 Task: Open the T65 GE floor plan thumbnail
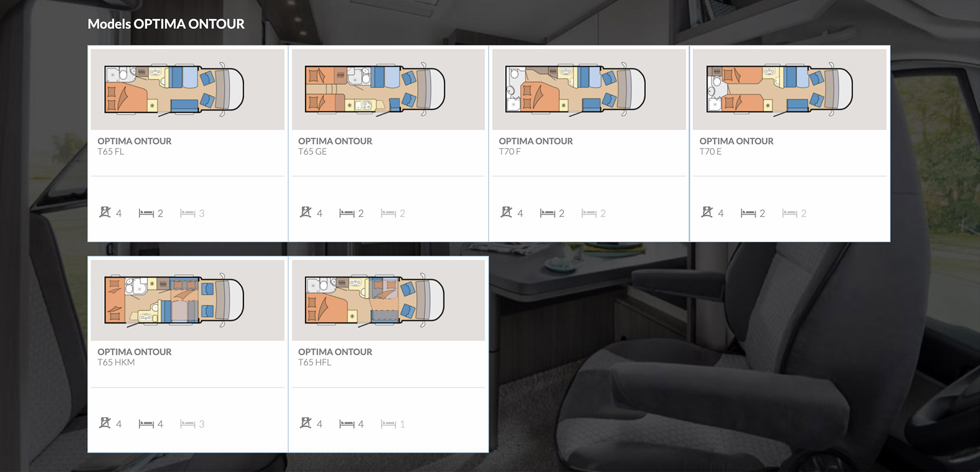[x=388, y=89]
